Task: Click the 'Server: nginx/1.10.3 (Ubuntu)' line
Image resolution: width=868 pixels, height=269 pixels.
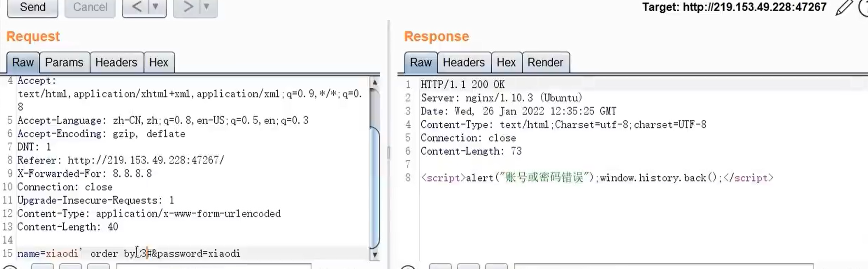Action: [501, 98]
